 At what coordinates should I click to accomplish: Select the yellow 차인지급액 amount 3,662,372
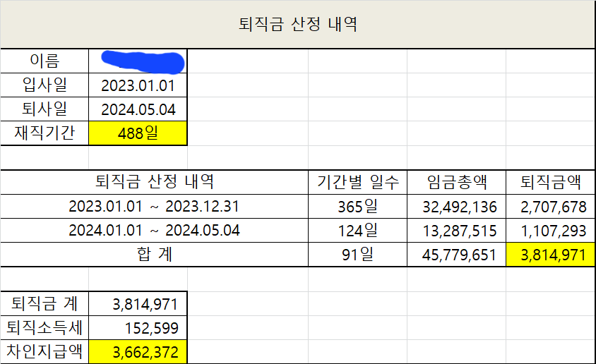138,351
